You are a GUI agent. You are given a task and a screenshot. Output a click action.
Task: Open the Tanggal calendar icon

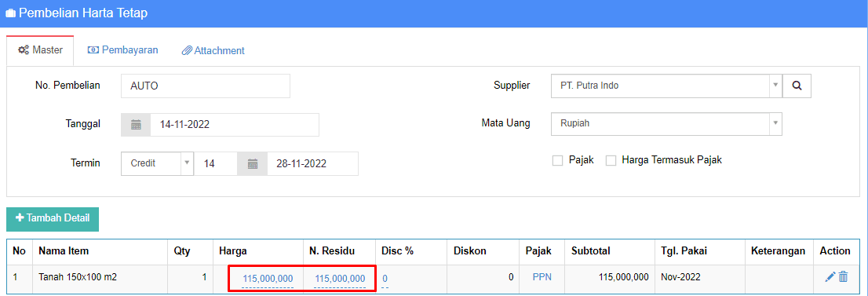click(x=137, y=125)
